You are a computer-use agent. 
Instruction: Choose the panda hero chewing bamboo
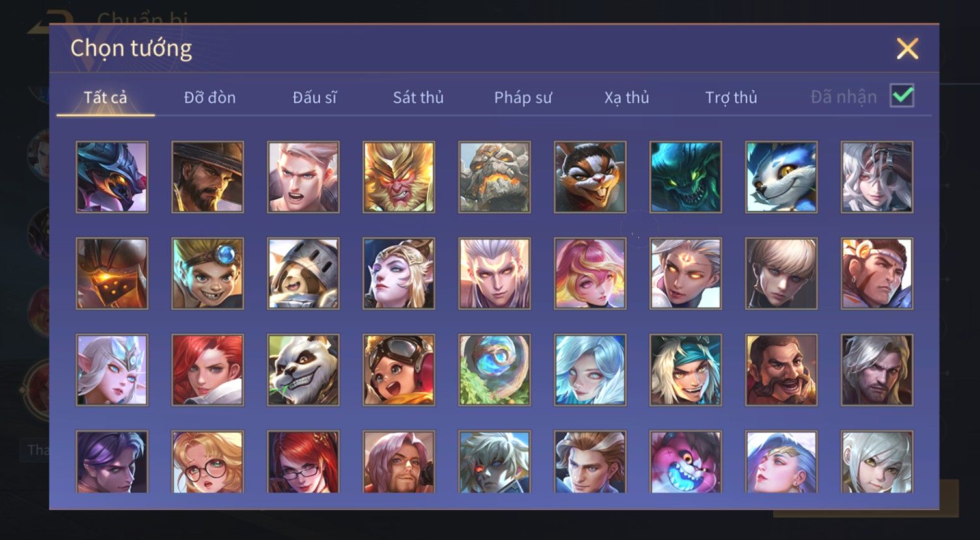pyautogui.click(x=303, y=370)
